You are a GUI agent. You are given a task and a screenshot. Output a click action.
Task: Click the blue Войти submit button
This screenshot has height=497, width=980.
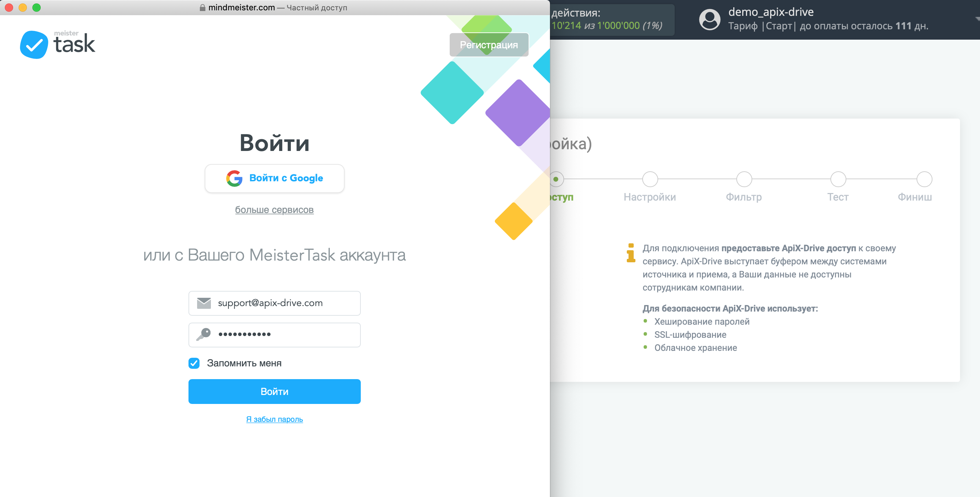275,391
